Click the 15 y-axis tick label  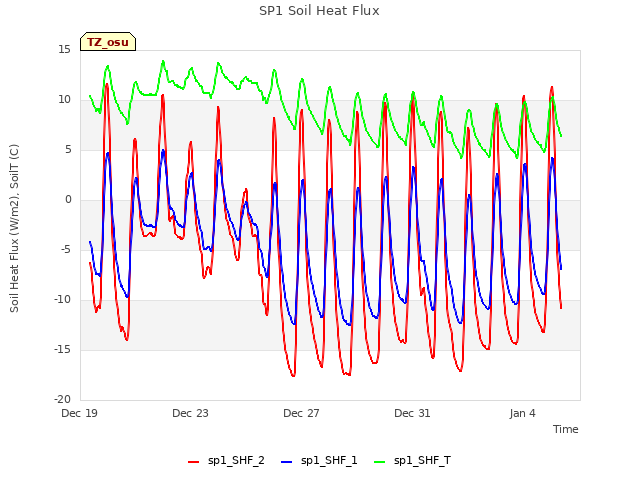(x=64, y=49)
